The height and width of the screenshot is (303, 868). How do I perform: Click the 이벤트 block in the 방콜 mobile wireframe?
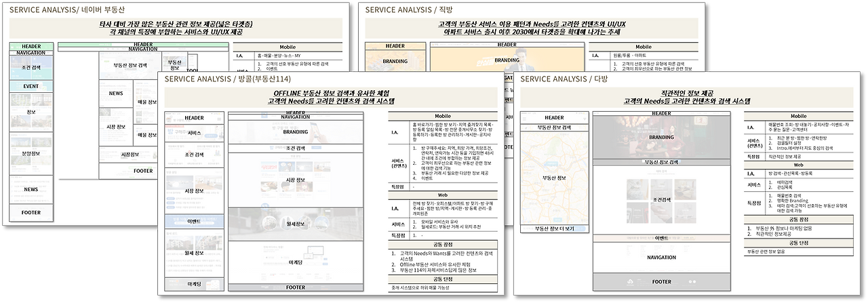(x=194, y=221)
